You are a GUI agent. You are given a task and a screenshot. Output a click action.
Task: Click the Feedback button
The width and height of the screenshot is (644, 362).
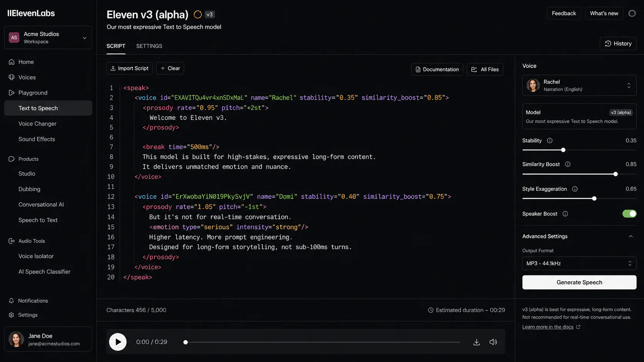point(564,13)
